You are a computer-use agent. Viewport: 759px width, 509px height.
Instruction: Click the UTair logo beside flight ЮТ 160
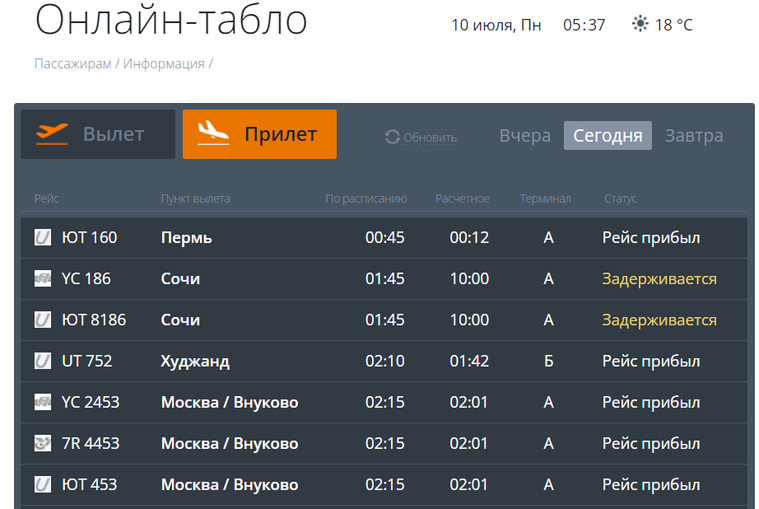[43, 238]
